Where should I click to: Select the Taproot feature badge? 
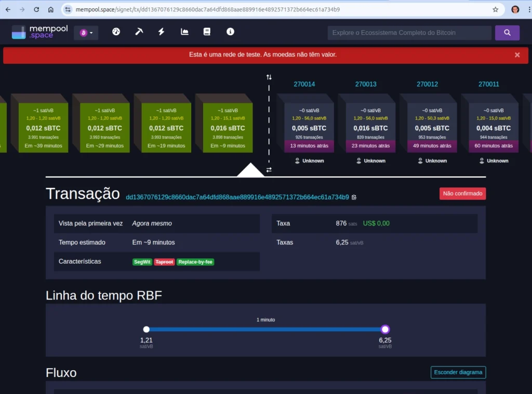pos(164,262)
